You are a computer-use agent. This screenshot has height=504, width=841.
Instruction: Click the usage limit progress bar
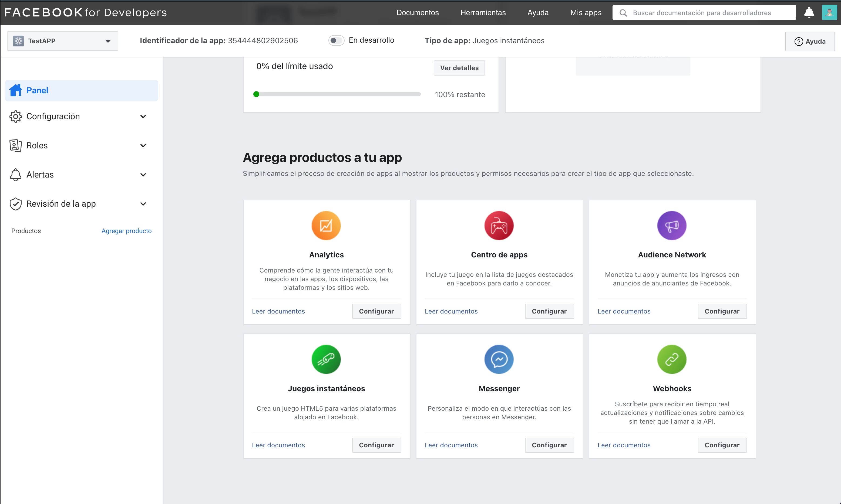click(x=337, y=94)
